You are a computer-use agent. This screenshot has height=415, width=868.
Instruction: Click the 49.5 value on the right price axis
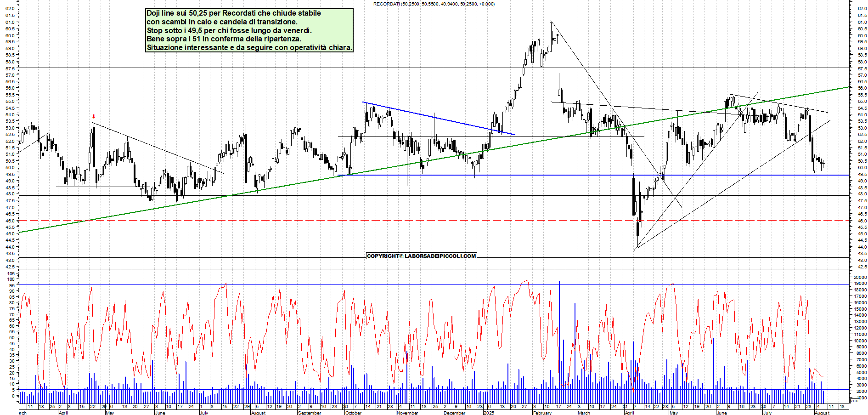click(x=862, y=174)
